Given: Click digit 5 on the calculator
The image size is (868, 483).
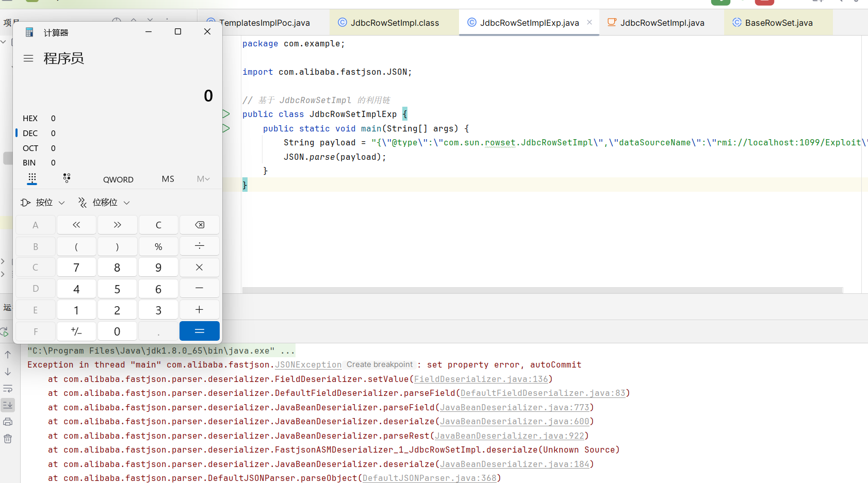Looking at the screenshot, I should (x=118, y=289).
